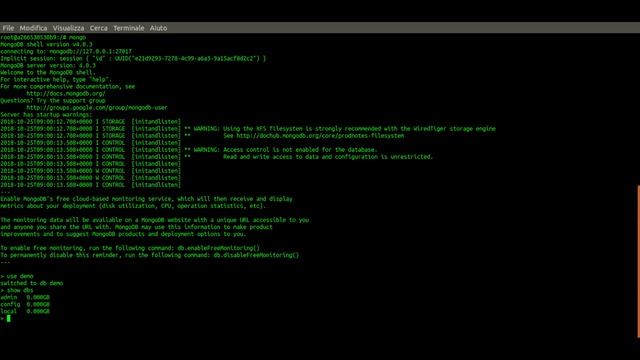Click the 'use demo' command line
The height and width of the screenshot is (360, 640).
point(17,276)
